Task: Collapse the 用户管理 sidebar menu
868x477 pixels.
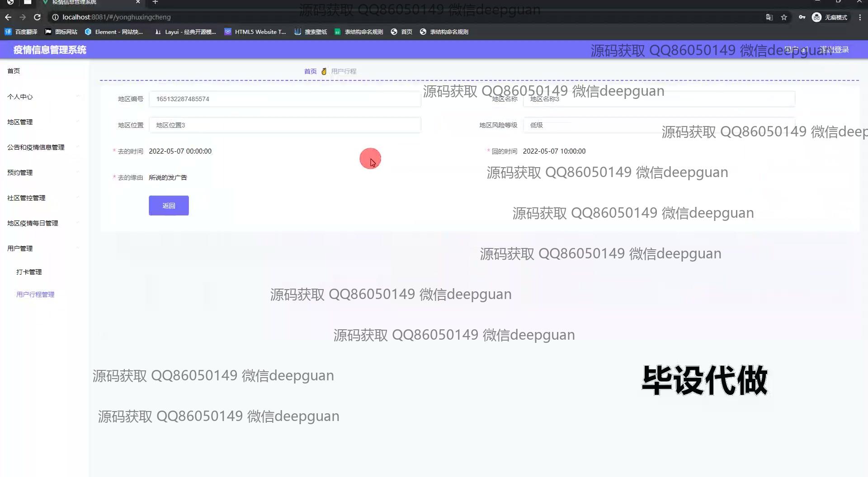Action: click(44, 248)
